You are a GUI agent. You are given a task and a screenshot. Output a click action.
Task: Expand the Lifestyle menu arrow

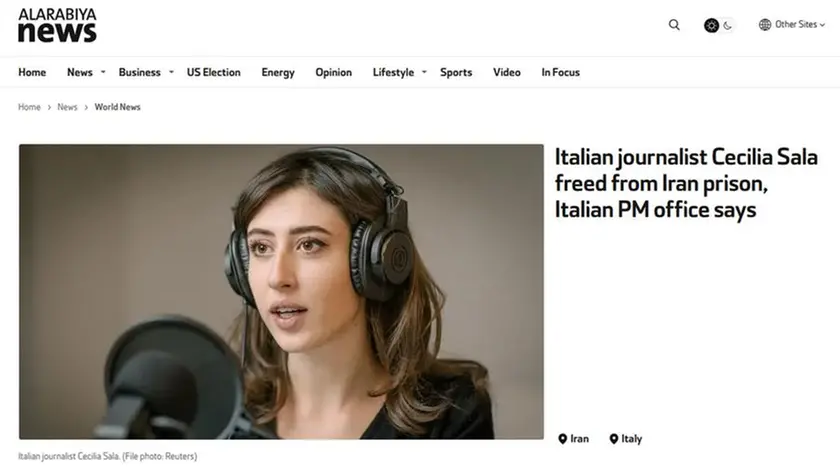[424, 72]
